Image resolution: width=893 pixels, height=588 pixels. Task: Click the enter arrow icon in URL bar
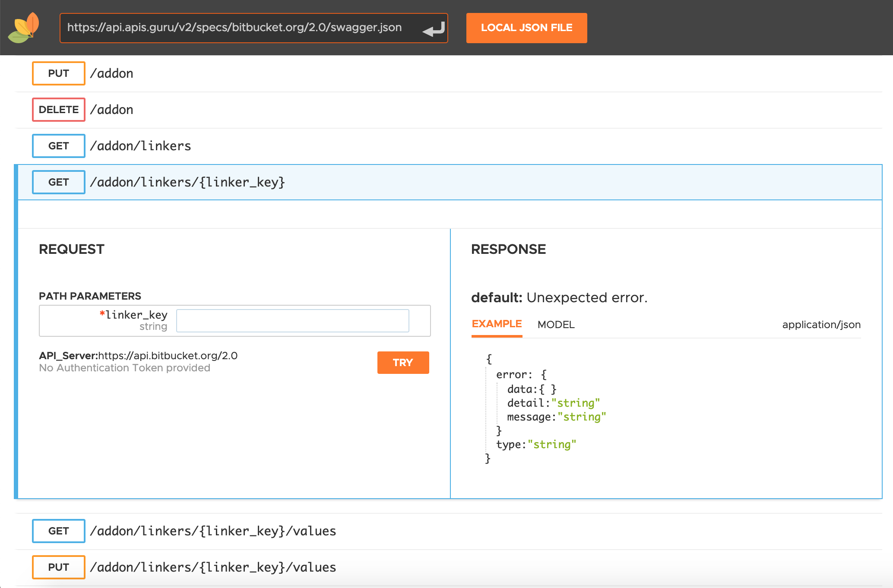tap(434, 29)
